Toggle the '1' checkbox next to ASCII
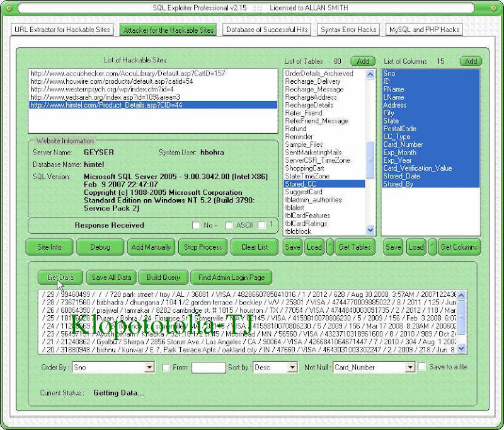Image resolution: width=504 pixels, height=430 pixels. click(x=261, y=225)
